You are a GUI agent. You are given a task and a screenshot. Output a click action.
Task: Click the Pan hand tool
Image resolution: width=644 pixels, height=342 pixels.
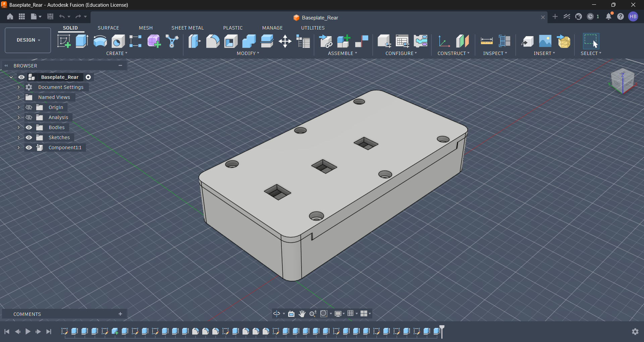click(302, 313)
